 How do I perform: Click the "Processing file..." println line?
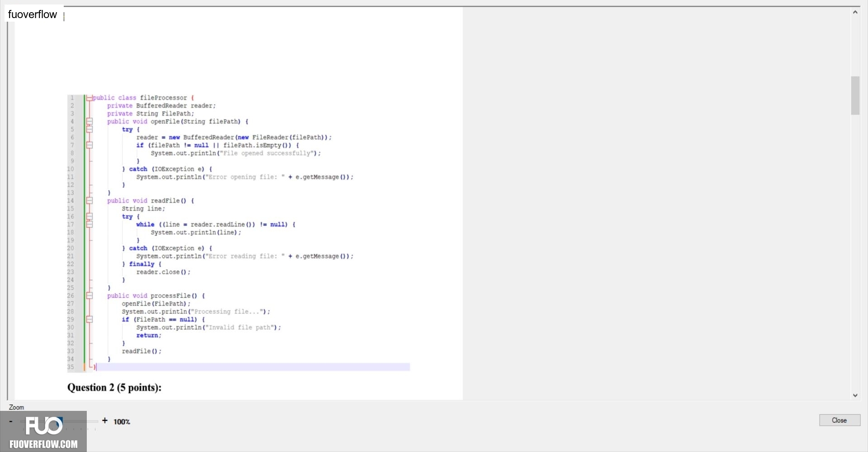point(196,311)
